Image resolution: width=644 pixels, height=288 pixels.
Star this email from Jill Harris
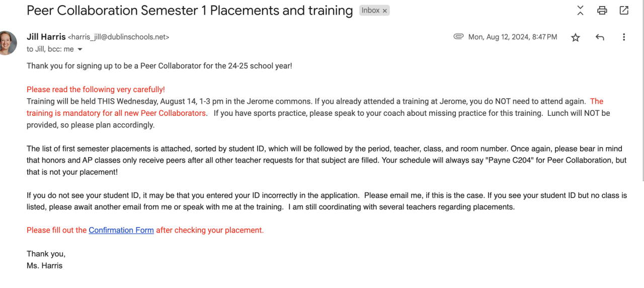576,37
